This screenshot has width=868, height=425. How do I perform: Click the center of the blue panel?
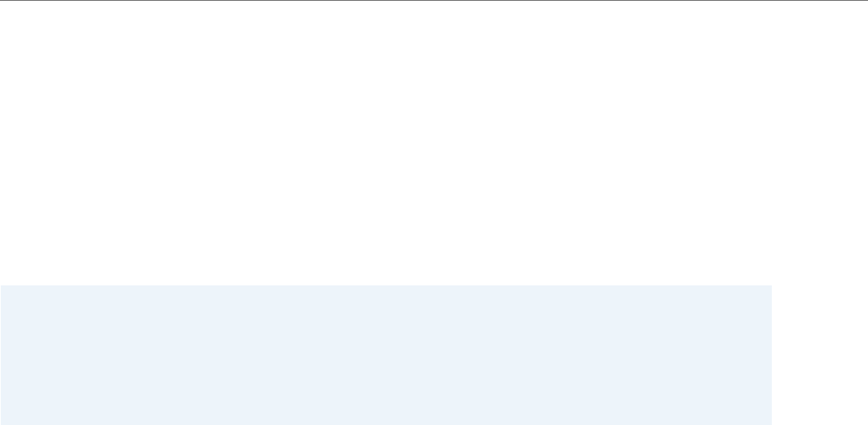386,354
